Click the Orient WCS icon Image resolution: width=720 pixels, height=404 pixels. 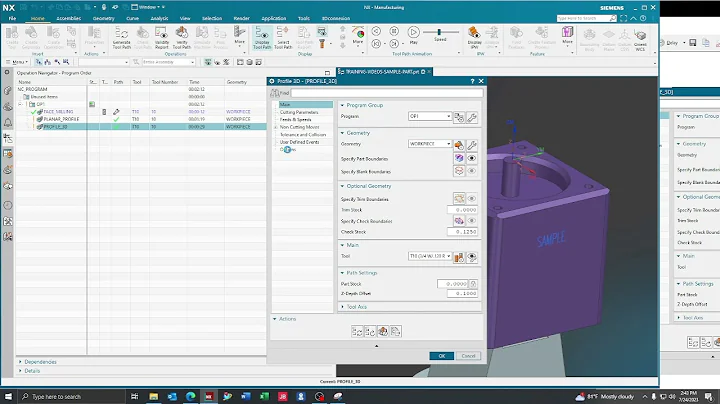[640, 38]
